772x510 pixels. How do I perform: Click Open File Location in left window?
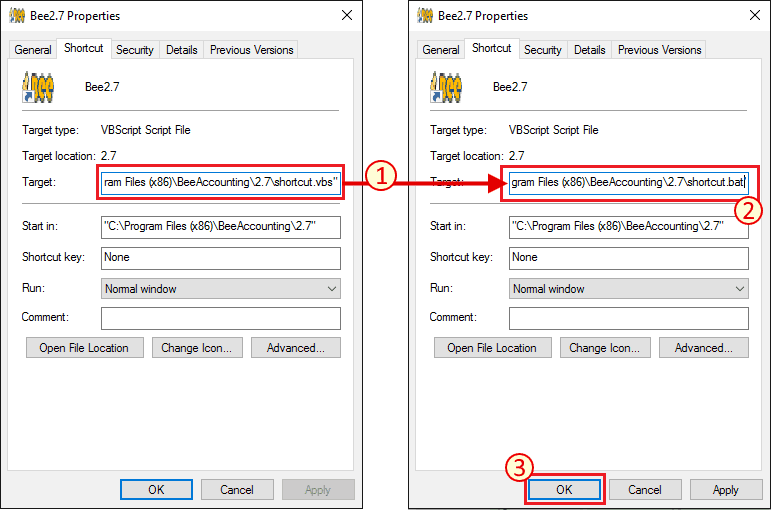pos(85,348)
